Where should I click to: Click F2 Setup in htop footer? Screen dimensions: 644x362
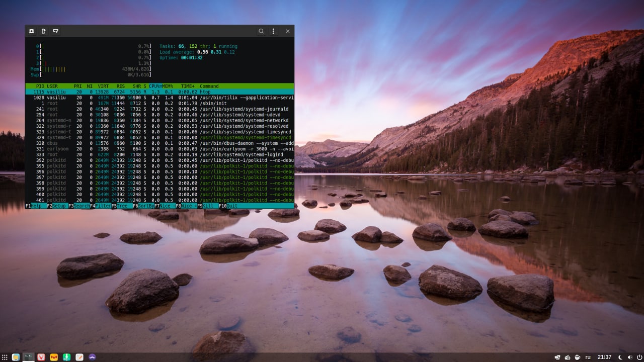point(57,206)
